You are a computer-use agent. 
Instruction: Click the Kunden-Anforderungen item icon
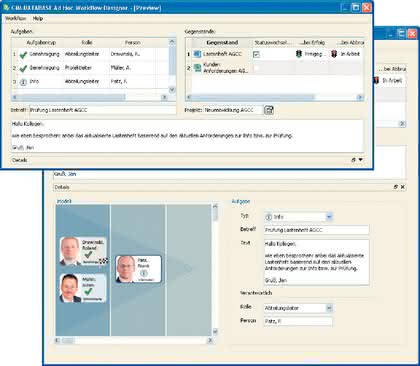coord(197,68)
